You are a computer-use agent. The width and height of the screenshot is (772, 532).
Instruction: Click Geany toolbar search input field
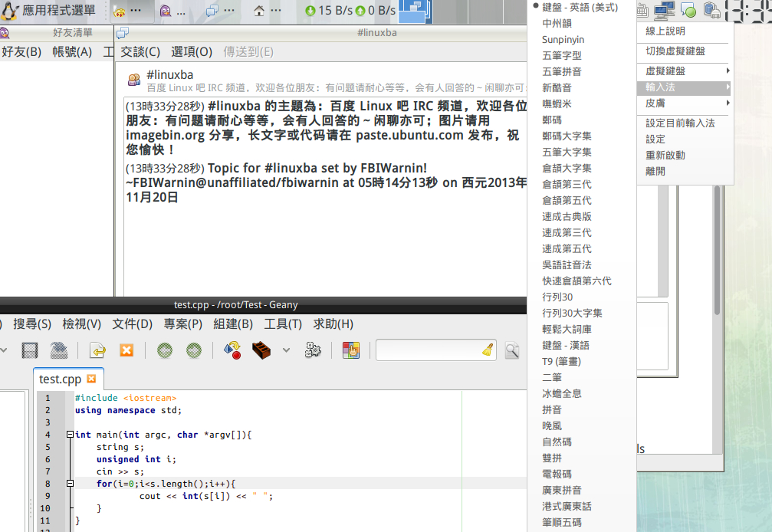[x=435, y=350]
